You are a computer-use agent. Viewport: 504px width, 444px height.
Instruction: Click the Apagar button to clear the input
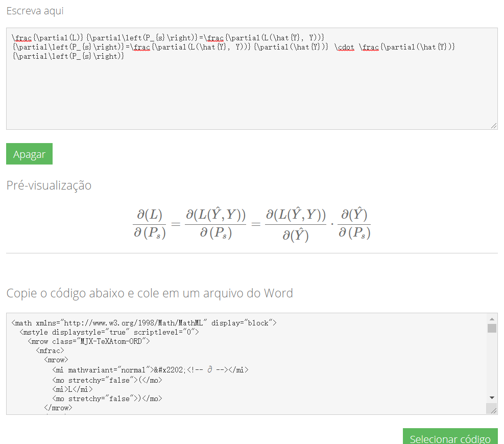(x=29, y=154)
